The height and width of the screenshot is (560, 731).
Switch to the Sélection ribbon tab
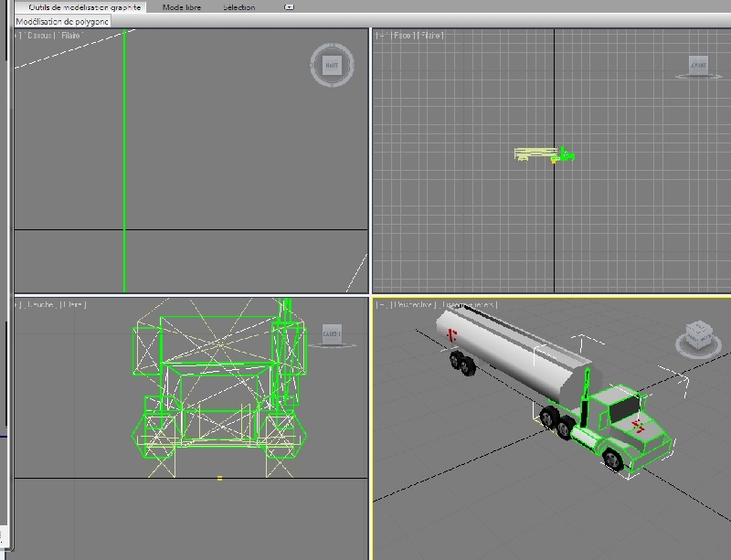pyautogui.click(x=239, y=6)
